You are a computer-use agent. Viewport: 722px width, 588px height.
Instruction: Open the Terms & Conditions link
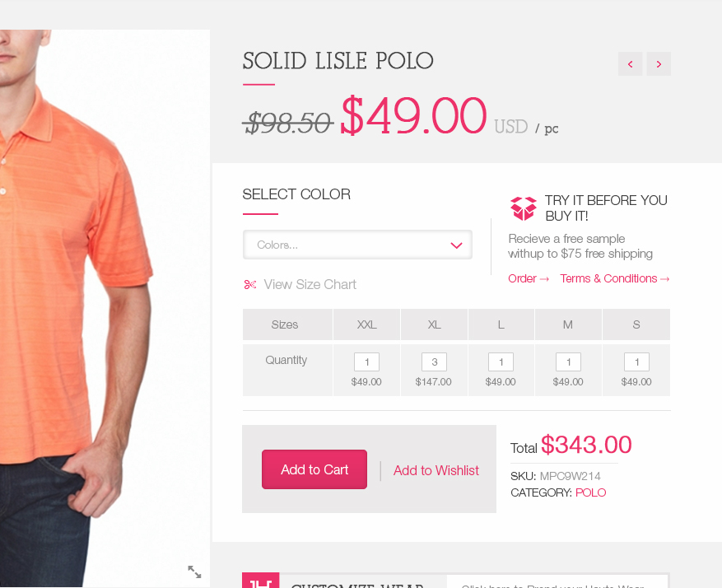614,279
